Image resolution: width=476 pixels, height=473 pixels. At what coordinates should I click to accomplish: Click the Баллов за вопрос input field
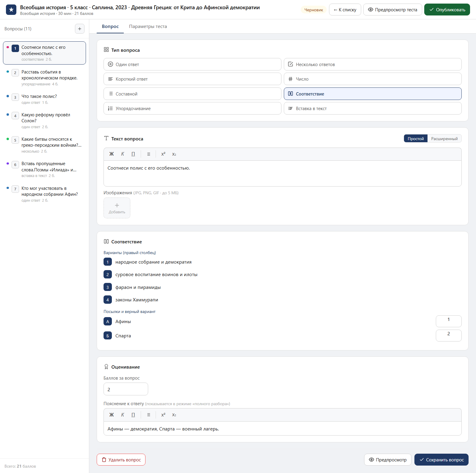pos(126,389)
